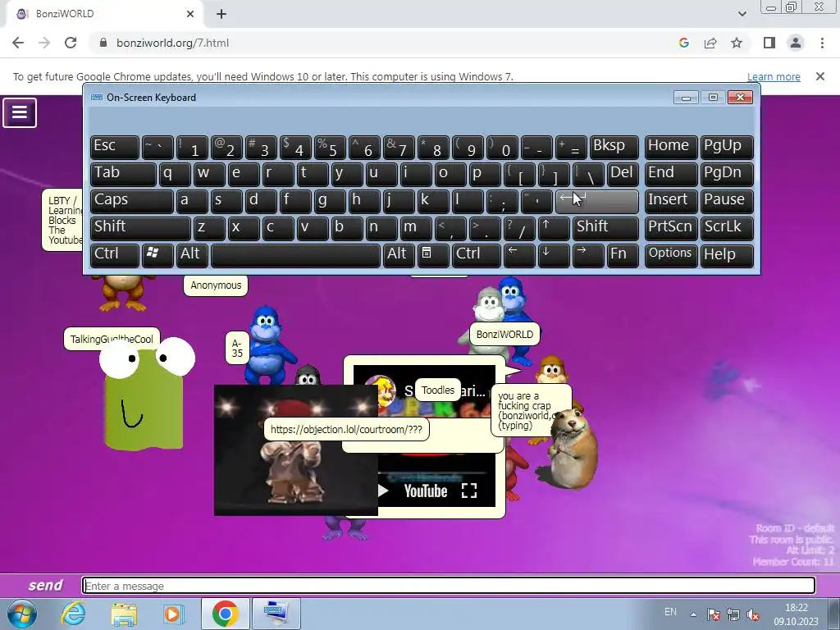Image resolution: width=840 pixels, height=630 pixels.
Task: Click the PgDn key on the keyboard
Action: (x=727, y=174)
